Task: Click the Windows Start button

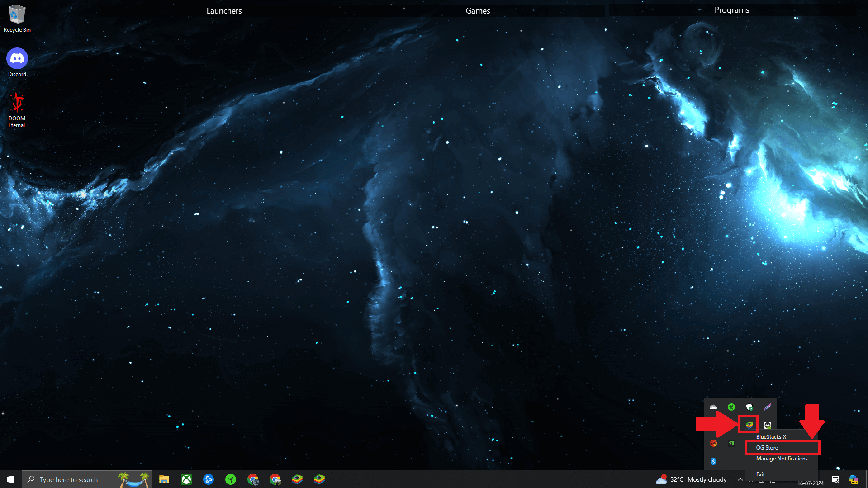Action: (x=10, y=479)
